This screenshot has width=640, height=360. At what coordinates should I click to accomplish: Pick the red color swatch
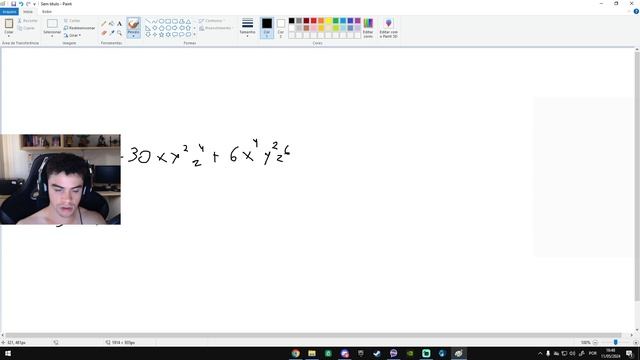(x=313, y=21)
